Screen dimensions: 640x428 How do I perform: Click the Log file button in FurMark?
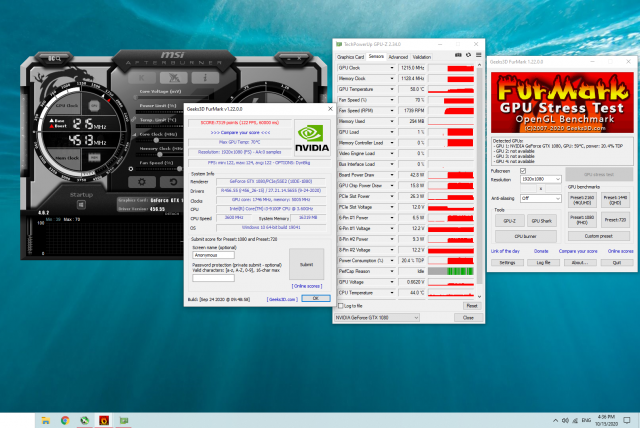[x=544, y=262]
